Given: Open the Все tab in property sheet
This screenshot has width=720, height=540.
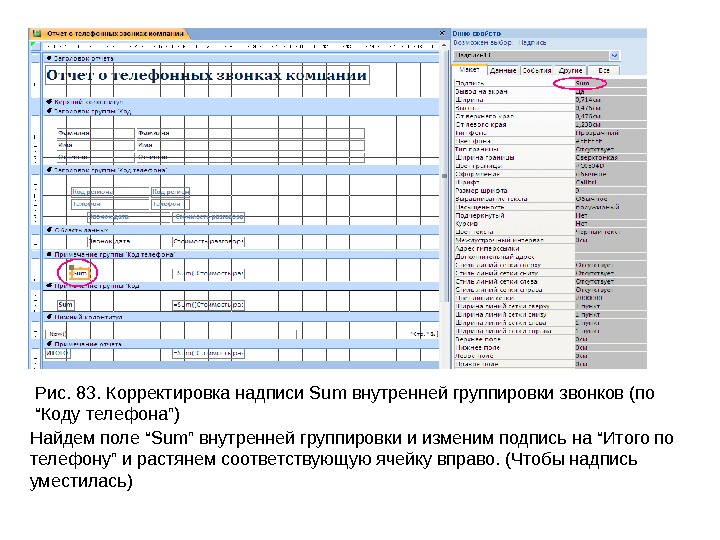Looking at the screenshot, I should click(603, 70).
